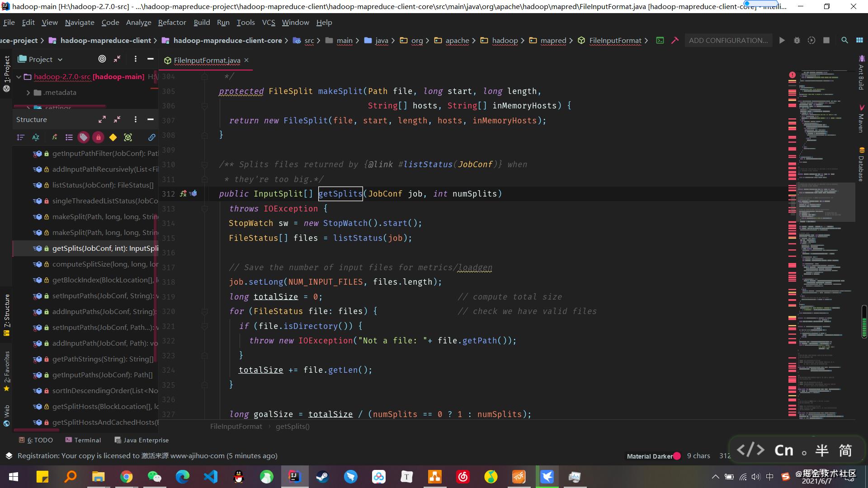Collapse the hadoop-2.7.0-src root node

(x=19, y=77)
